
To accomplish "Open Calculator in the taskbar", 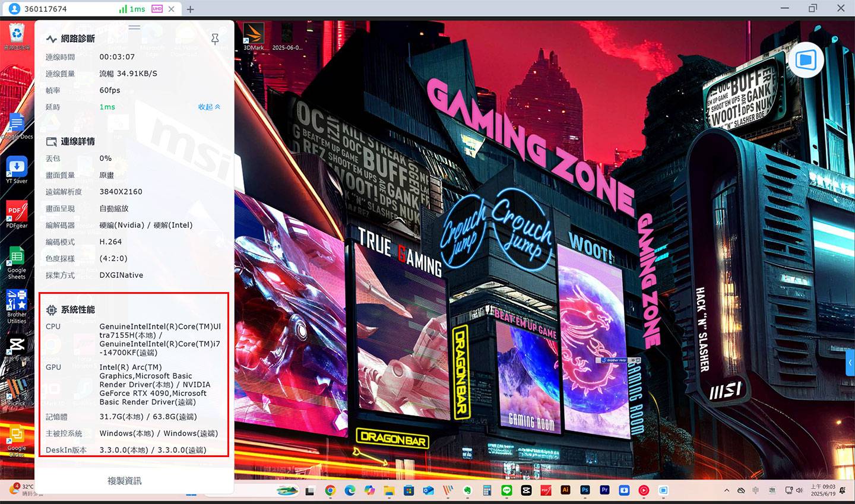I will 487,490.
